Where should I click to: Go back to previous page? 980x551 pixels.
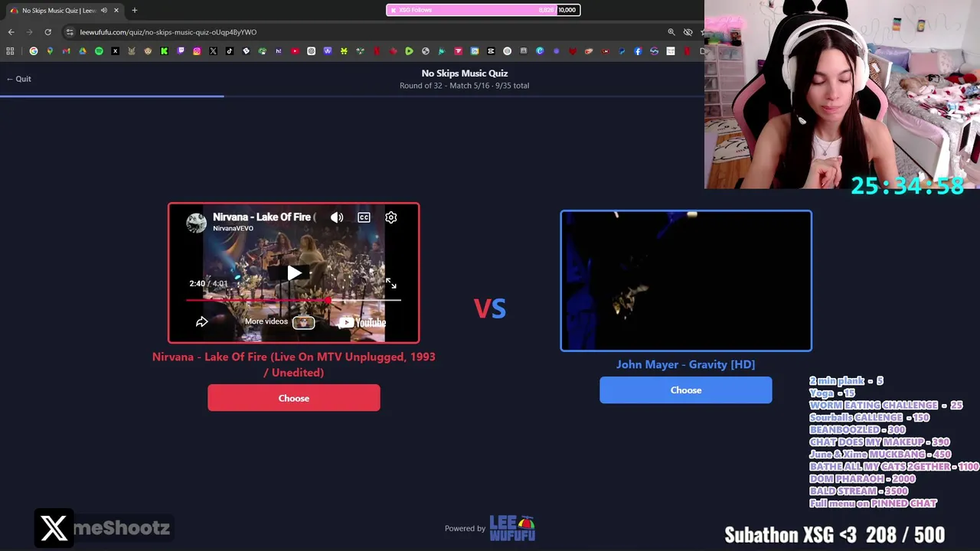point(11,32)
